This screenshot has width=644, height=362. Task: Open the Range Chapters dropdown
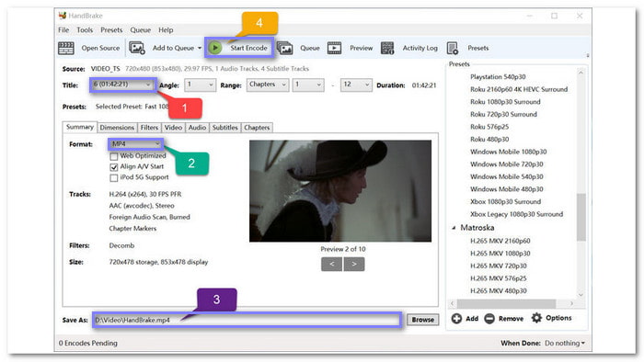pos(268,85)
